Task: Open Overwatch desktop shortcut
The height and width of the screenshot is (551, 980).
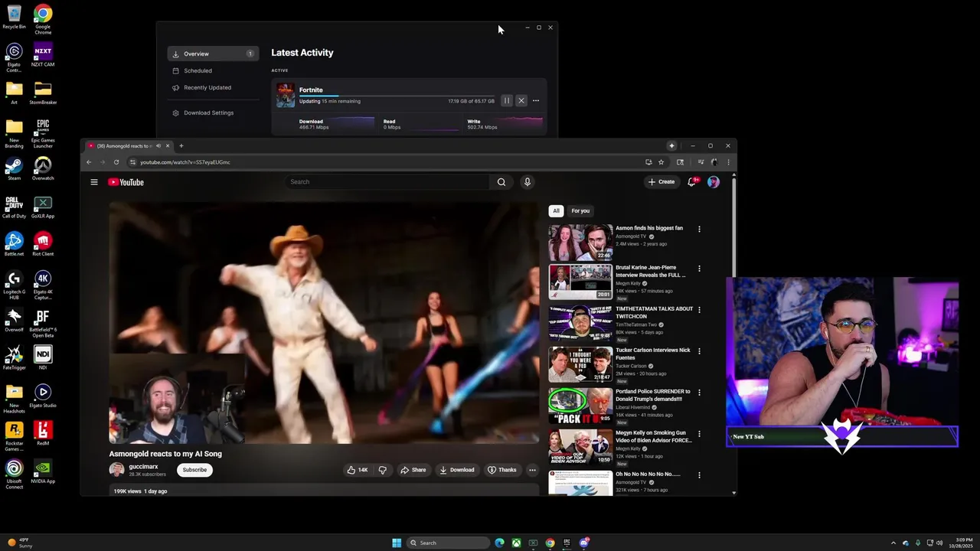Action: pos(43,169)
